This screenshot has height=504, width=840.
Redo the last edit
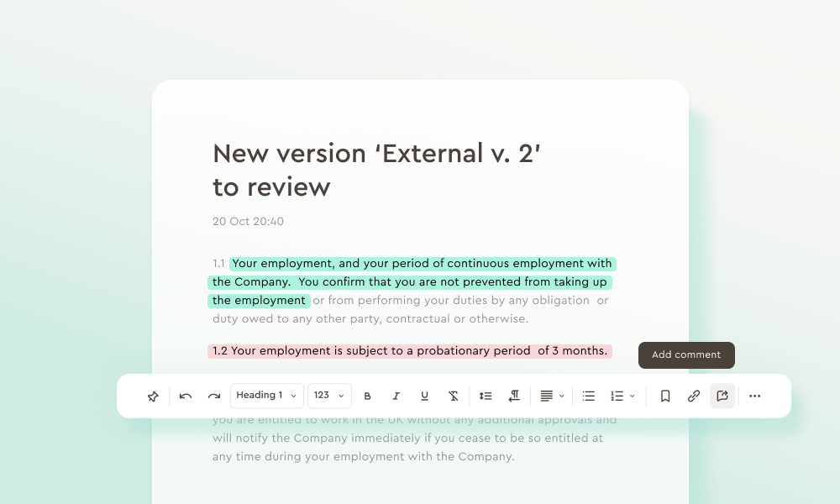tap(213, 396)
